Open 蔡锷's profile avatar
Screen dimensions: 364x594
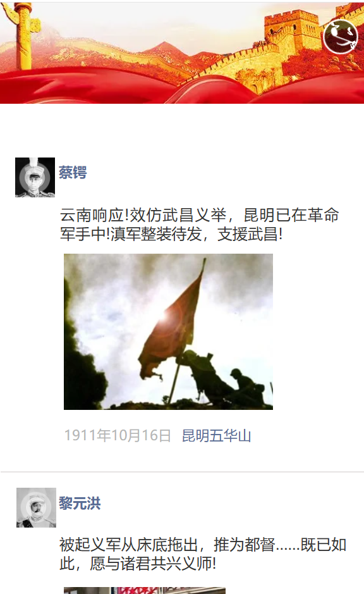[35, 177]
